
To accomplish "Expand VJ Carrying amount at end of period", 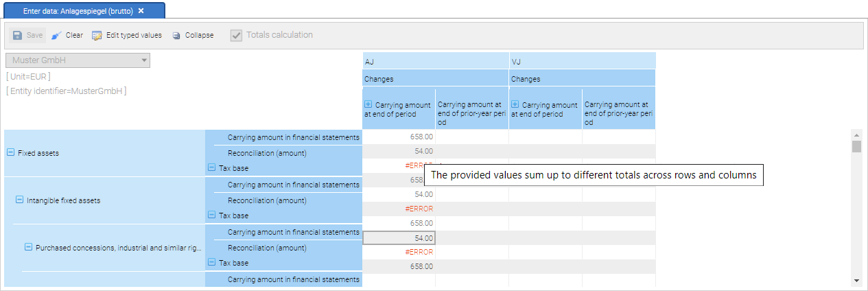I will click(515, 104).
